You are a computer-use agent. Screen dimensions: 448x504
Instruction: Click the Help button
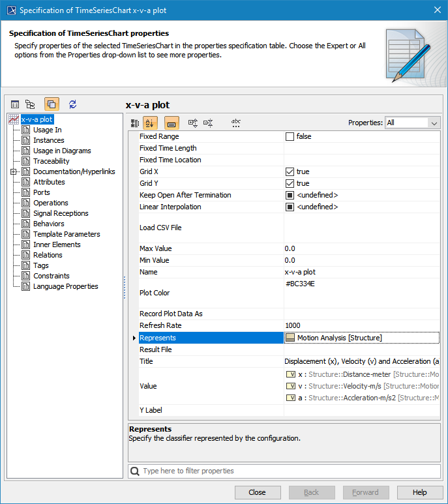tap(420, 492)
